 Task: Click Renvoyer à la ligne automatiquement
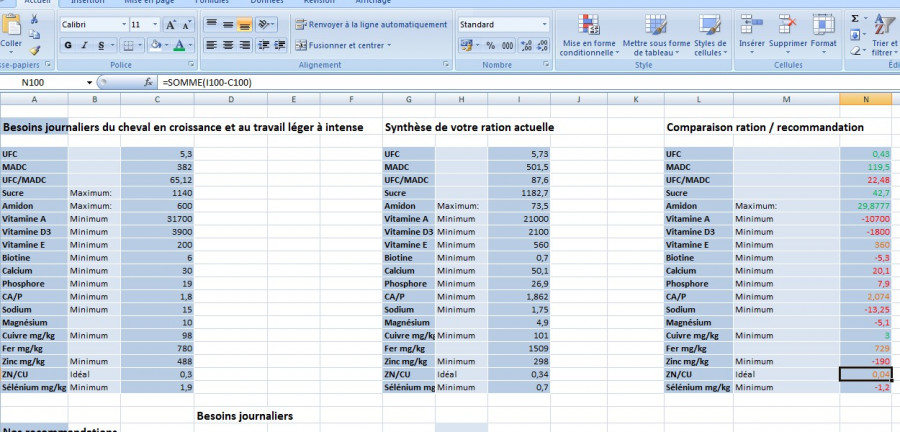(371, 25)
